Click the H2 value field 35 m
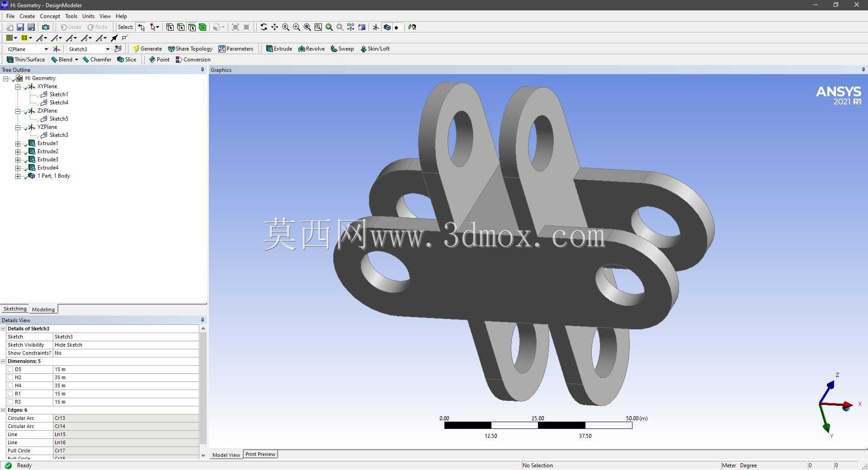The image size is (868, 470). (126, 377)
